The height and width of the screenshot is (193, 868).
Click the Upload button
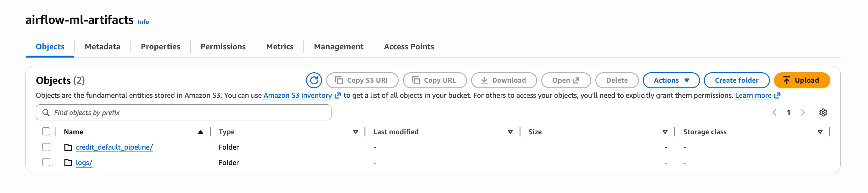[802, 80]
